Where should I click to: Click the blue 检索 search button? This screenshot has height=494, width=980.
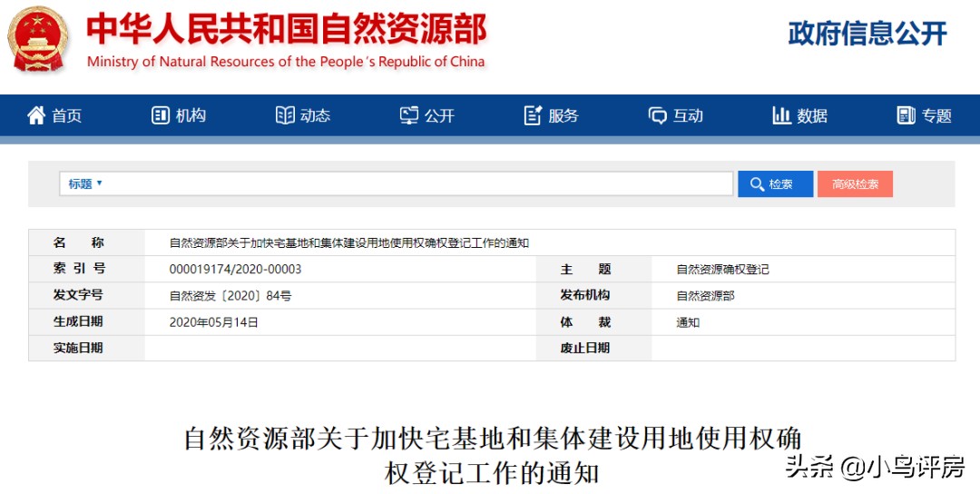tap(776, 183)
